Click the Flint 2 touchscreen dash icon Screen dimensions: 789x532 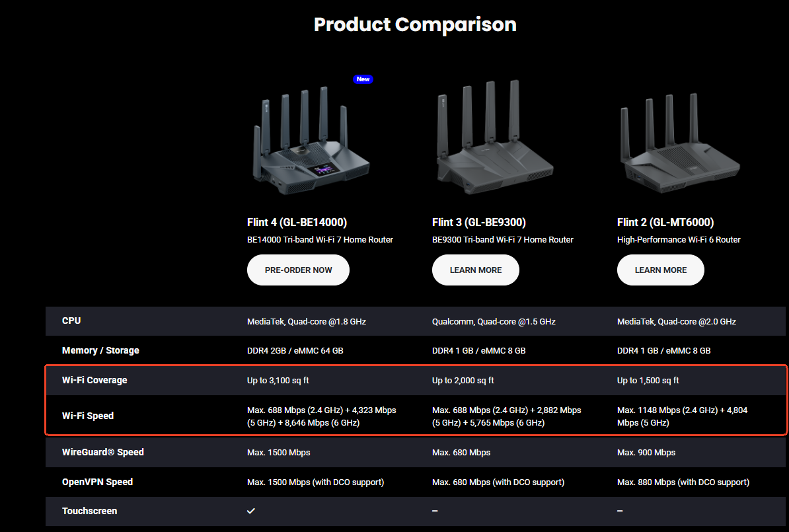click(x=620, y=511)
